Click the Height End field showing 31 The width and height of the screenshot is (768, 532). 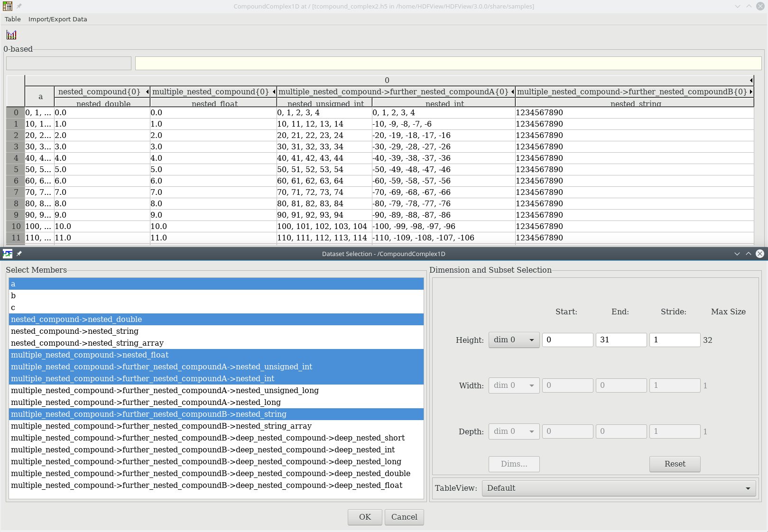pos(621,340)
